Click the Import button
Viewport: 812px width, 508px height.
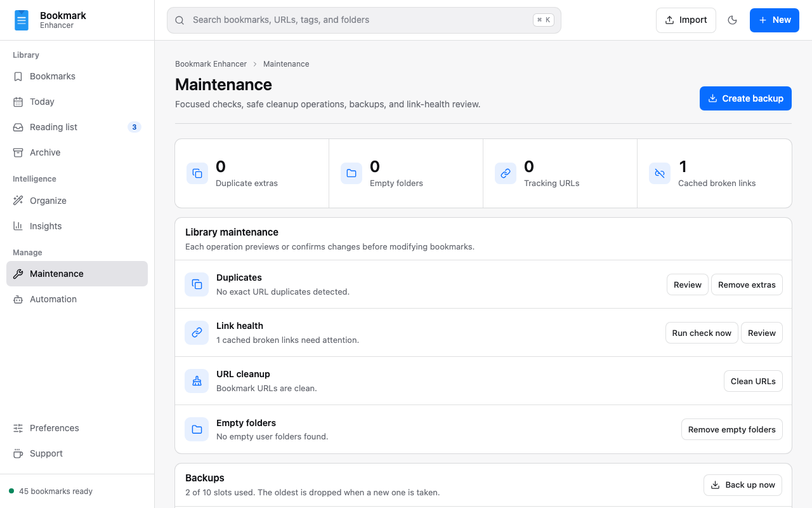coord(686,20)
